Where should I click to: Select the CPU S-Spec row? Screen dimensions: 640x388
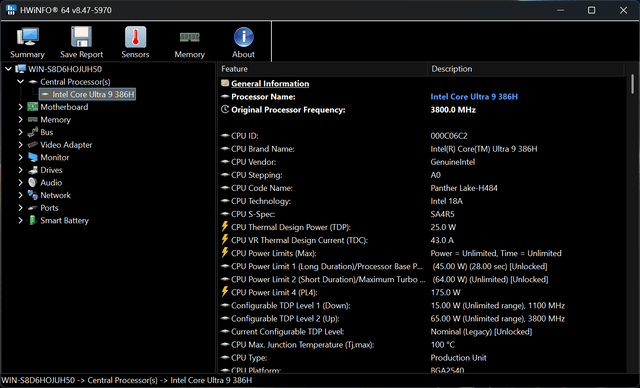click(422, 214)
